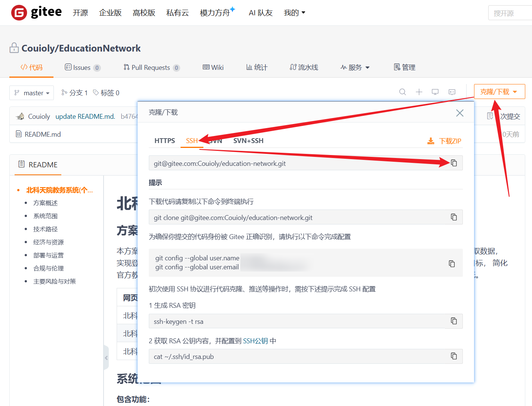Screen dimensions: 532x406
Task: Jump to 北科天院教务系统 outline item
Action: (59, 190)
